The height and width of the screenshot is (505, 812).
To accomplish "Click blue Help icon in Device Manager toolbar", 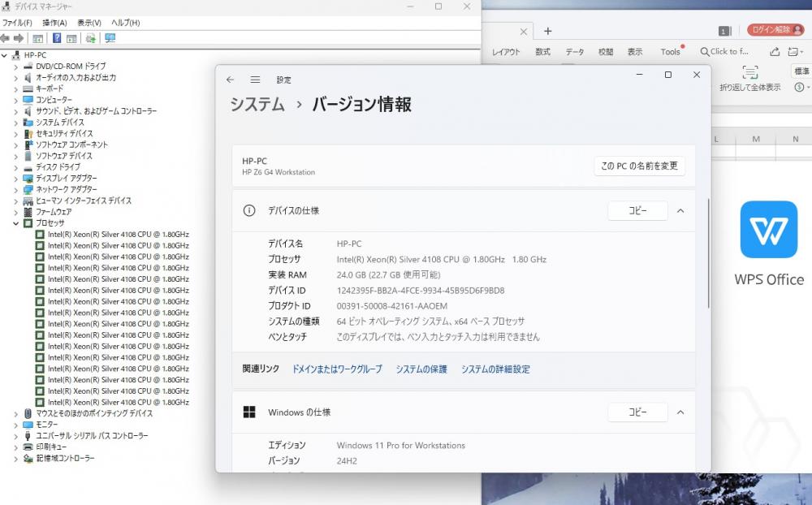I will [57, 38].
